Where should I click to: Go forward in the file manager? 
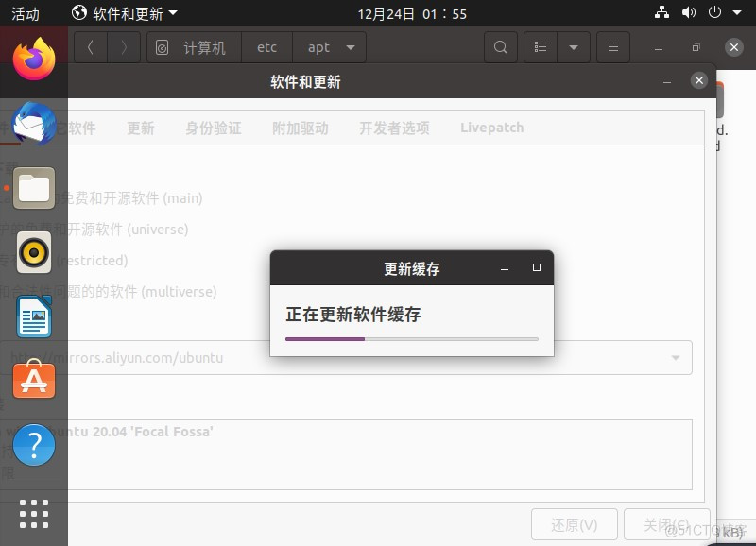click(124, 47)
